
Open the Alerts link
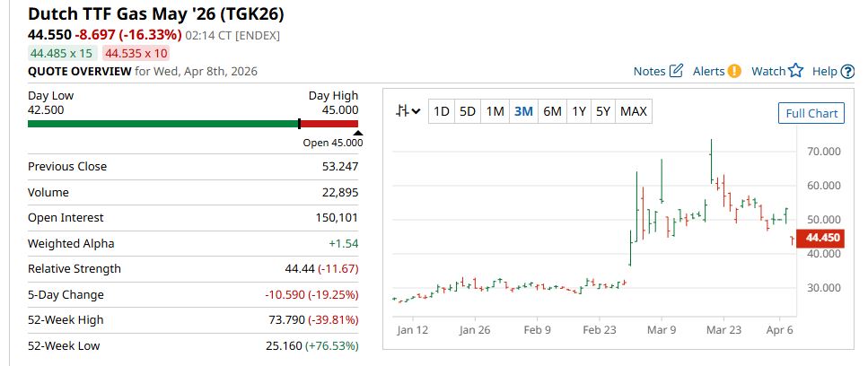click(708, 71)
